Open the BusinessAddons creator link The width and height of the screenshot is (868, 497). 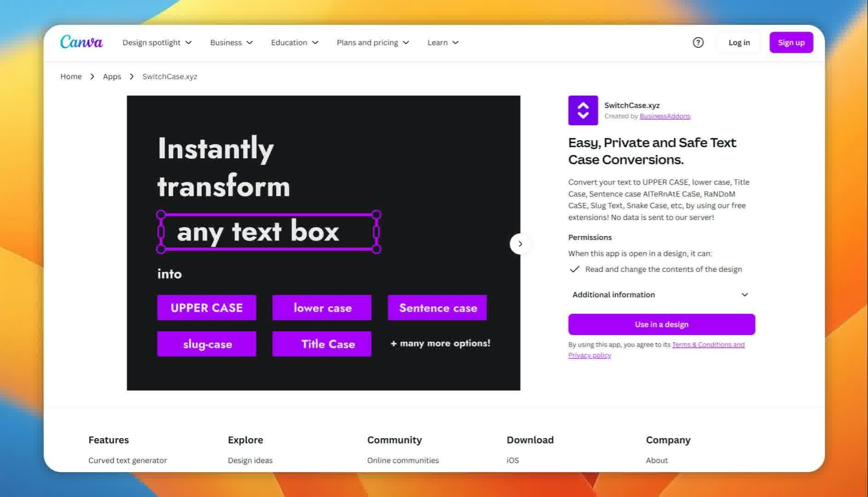tap(665, 116)
